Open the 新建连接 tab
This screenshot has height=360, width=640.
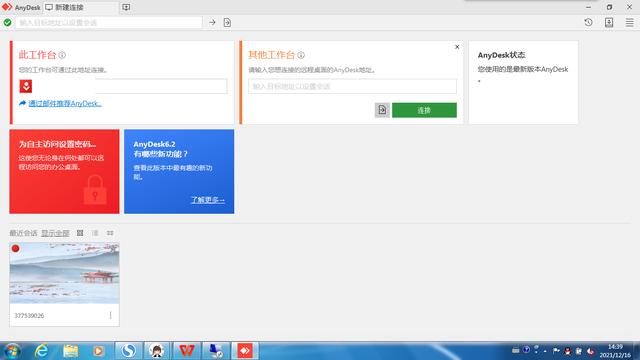(81, 7)
